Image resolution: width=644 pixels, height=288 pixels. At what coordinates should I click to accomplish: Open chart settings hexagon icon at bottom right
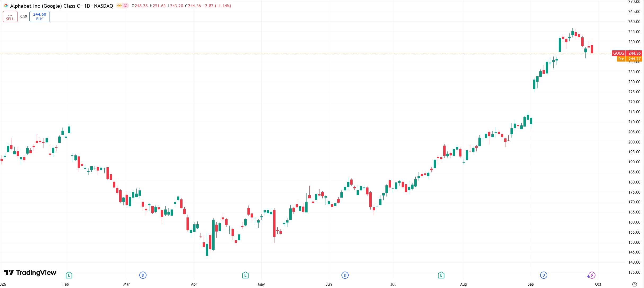tap(634, 284)
